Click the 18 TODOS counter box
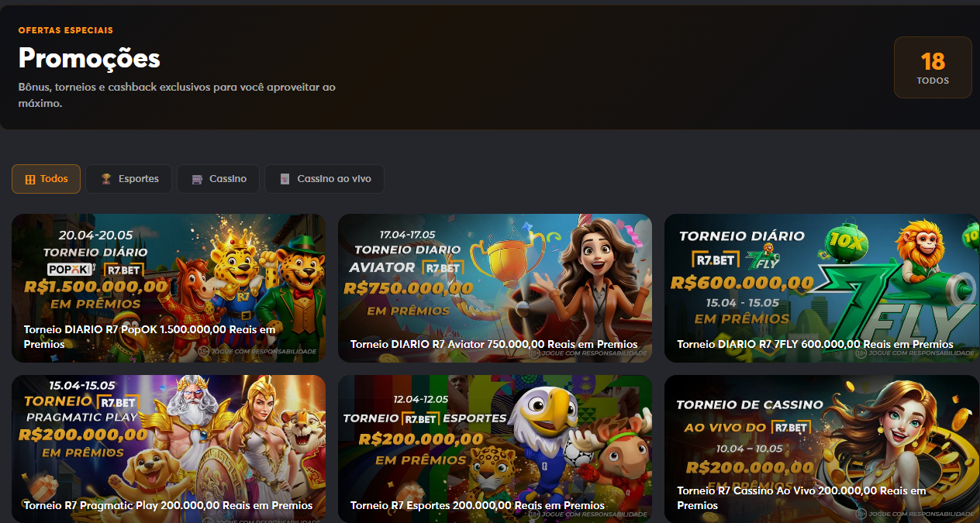Screen dimensions: 980x523 [x=933, y=67]
